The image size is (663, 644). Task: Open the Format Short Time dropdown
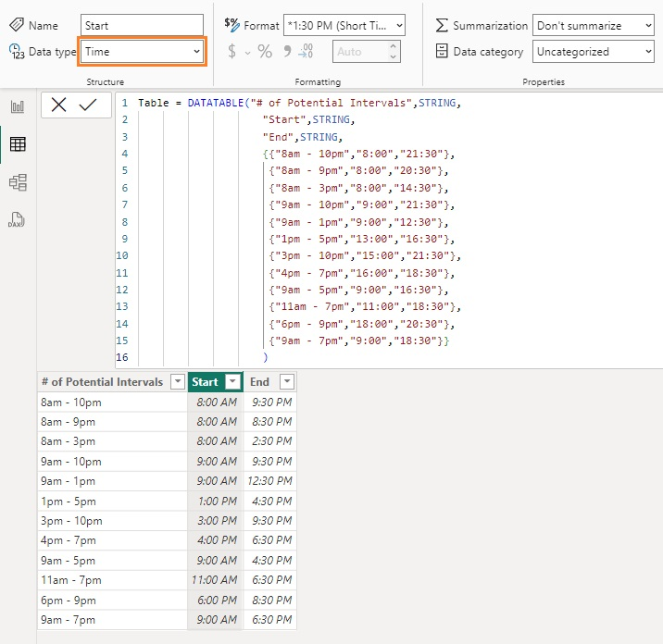point(344,25)
